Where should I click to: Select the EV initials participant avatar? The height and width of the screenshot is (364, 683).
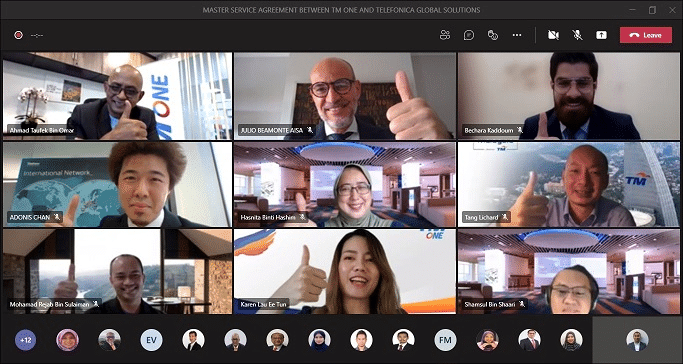[151, 340]
